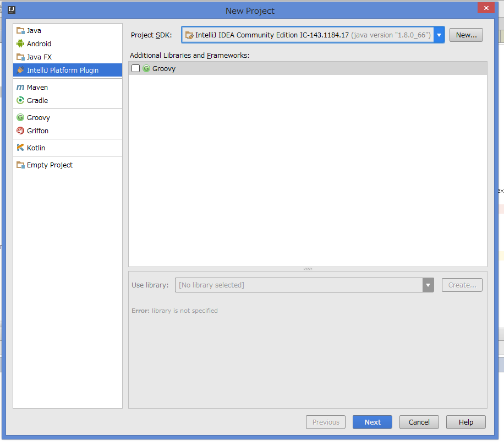Click the splitter grip below frameworks list

308,269
